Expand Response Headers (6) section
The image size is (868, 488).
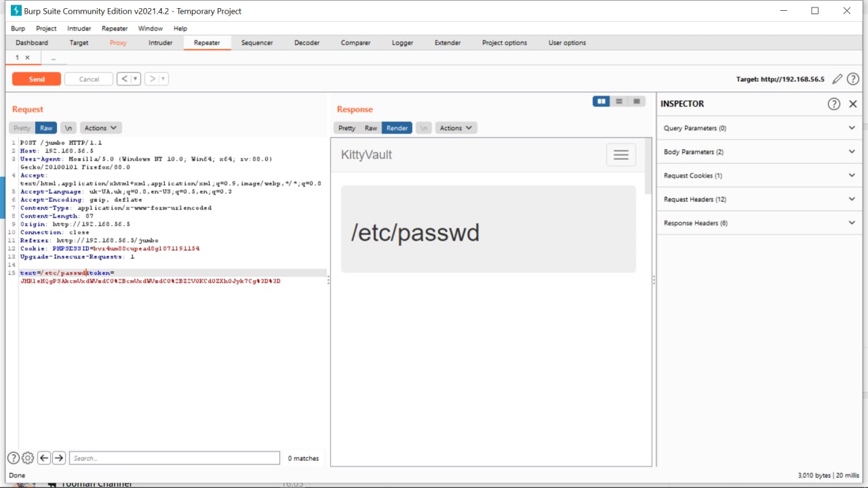[759, 223]
